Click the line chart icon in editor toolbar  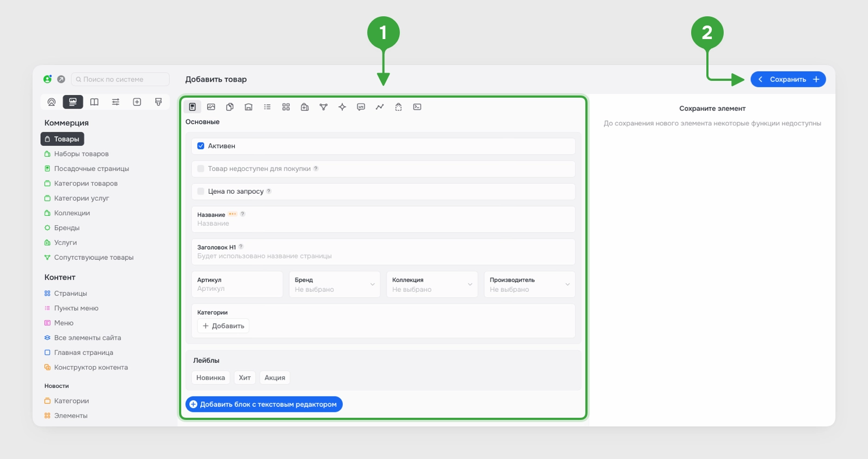[380, 107]
